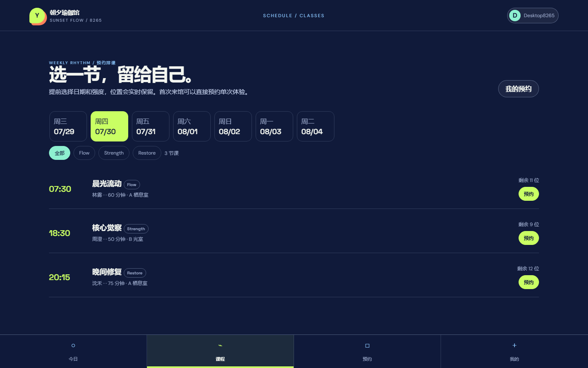Image resolution: width=588 pixels, height=368 pixels.
Task: Select date 周日 08/02
Action: pyautogui.click(x=233, y=126)
